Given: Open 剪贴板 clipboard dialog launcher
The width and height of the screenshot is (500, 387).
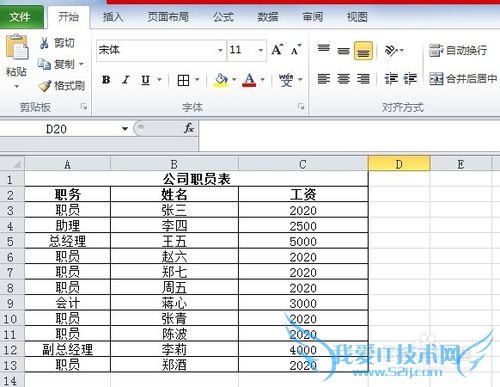Looking at the screenshot, I should point(84,107).
